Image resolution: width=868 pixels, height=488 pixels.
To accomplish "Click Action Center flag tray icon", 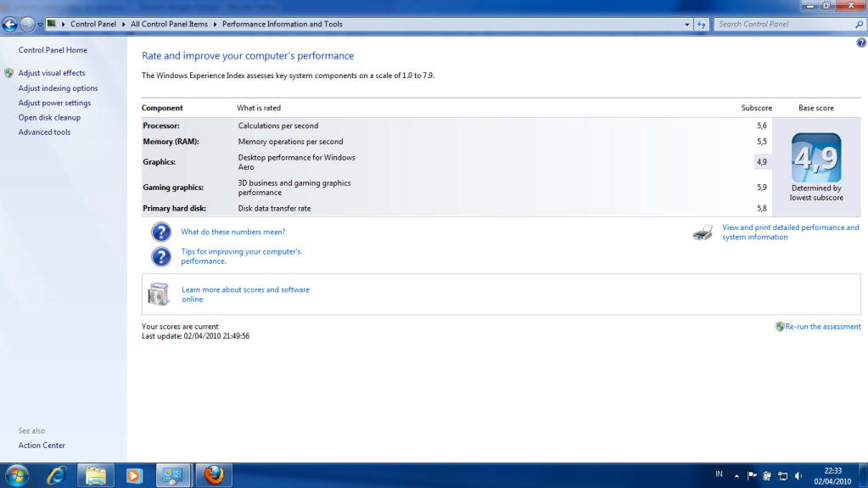I will coord(752,475).
